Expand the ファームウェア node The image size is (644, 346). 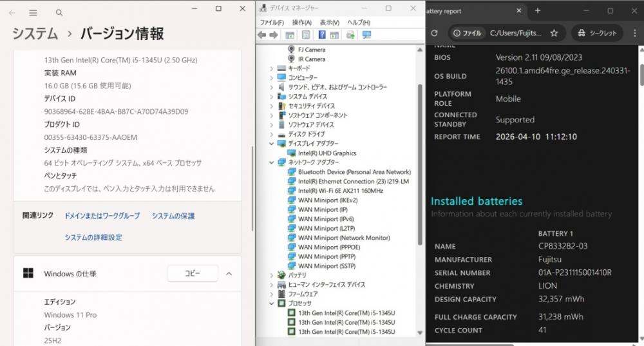point(272,294)
